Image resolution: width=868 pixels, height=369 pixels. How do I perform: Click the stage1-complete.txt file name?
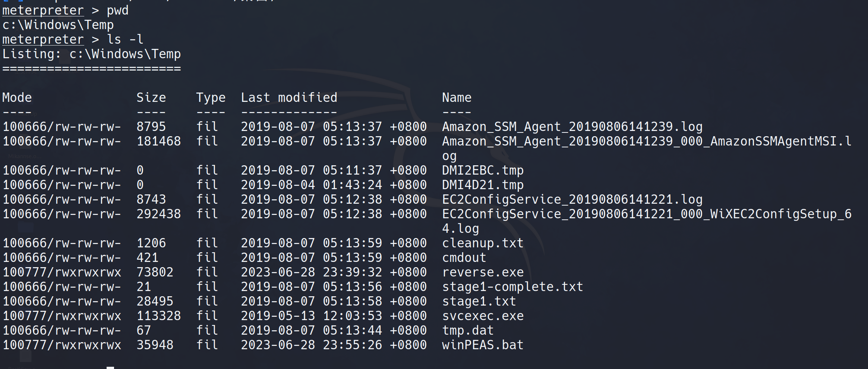(x=512, y=287)
